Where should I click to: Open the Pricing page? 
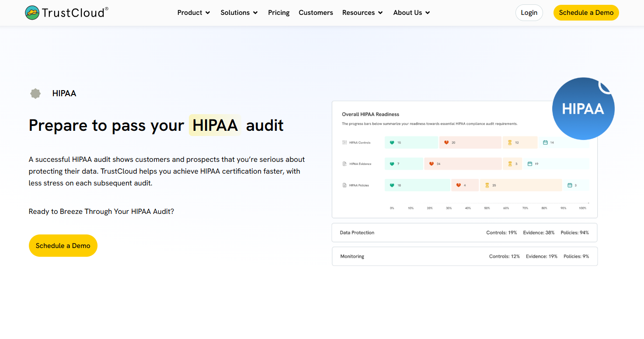[x=279, y=13]
